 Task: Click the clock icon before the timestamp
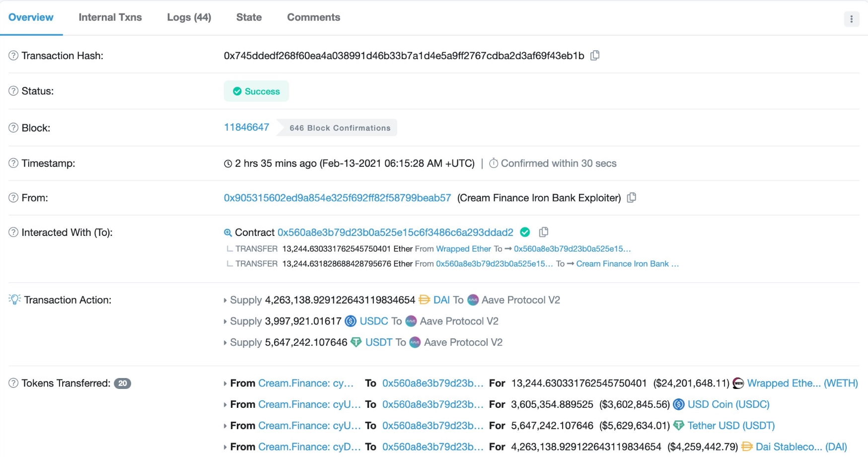tap(228, 163)
